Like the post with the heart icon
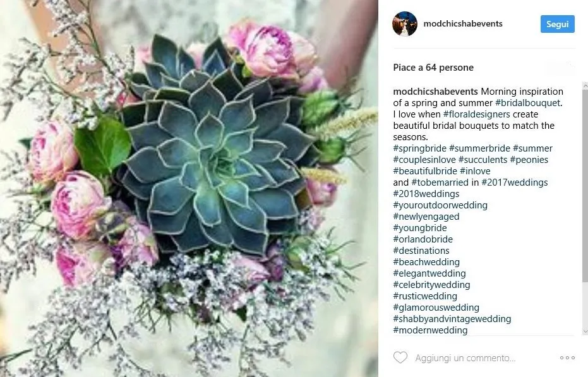Screen dimensions: 588x377 pos(400,357)
